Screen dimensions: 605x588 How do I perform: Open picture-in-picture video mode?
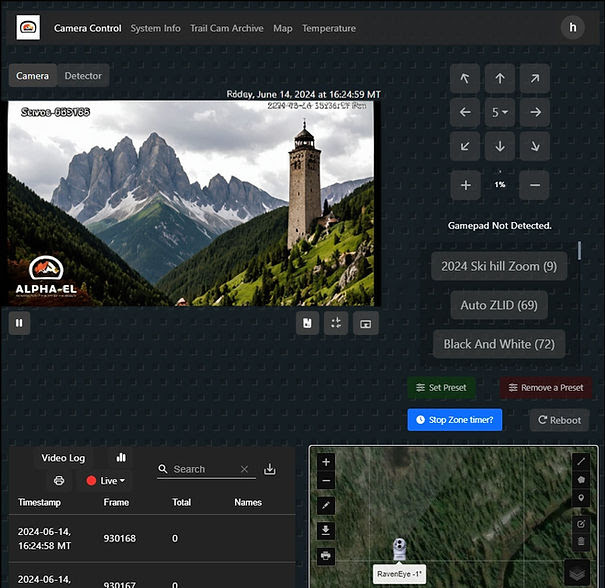click(x=366, y=324)
